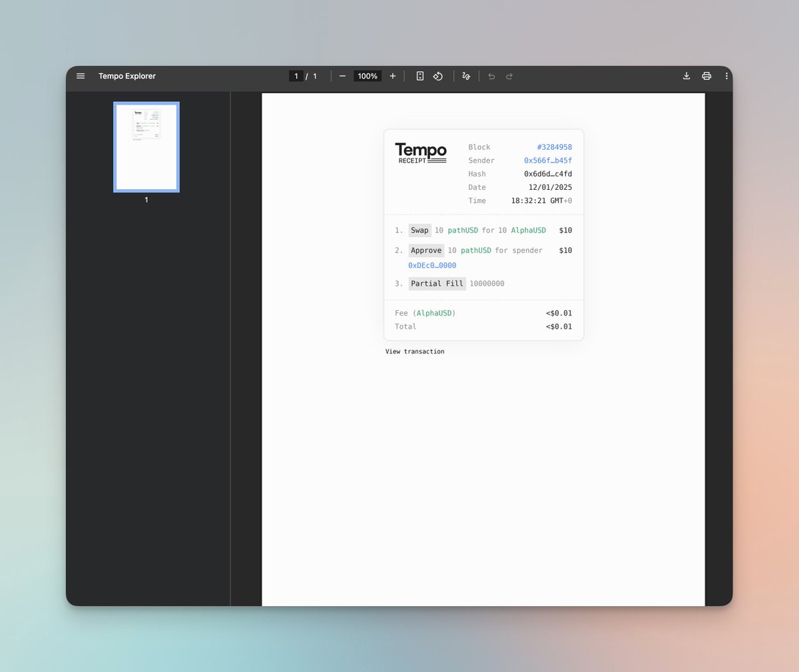Edit the current page number field
The image size is (799, 672).
click(x=296, y=76)
